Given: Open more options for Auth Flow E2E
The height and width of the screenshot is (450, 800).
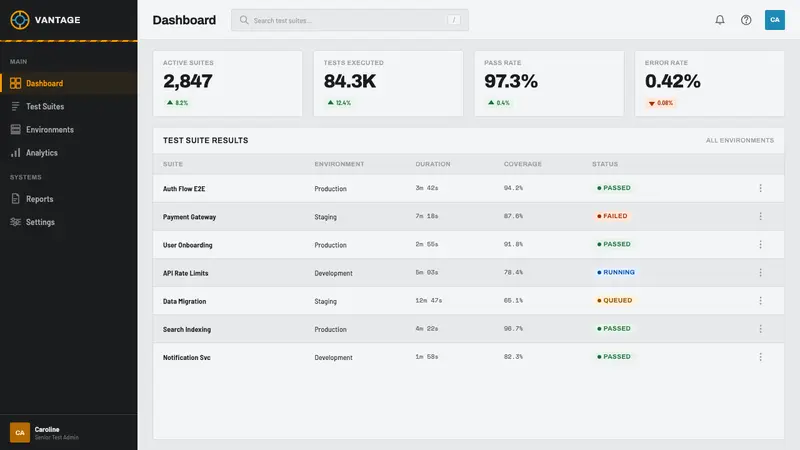Looking at the screenshot, I should [760, 188].
